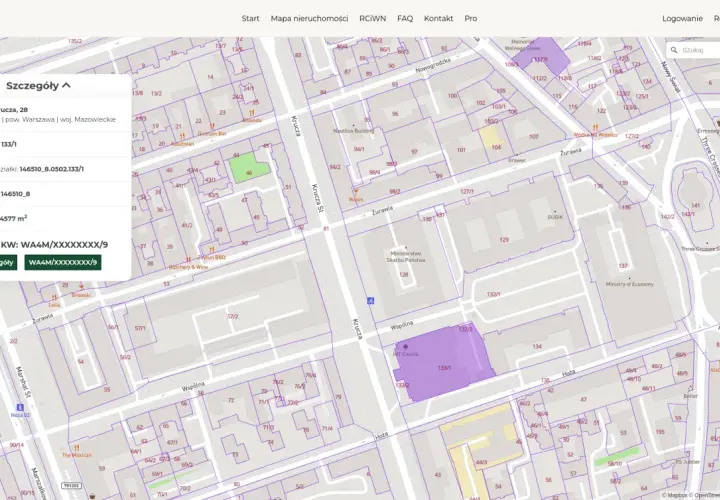720x500 pixels.
Task: Go to the RCiWN section
Action: (x=372, y=18)
